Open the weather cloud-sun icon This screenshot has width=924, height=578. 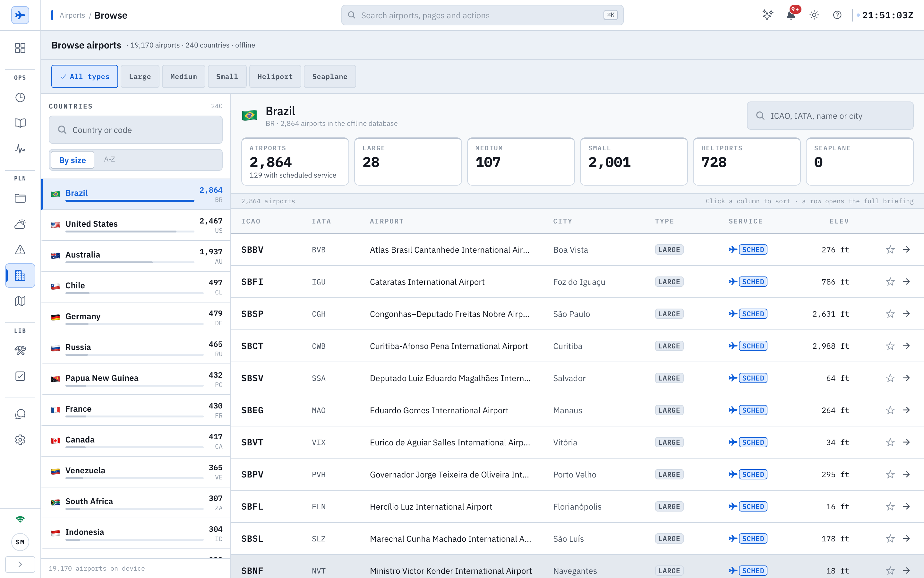coord(20,224)
